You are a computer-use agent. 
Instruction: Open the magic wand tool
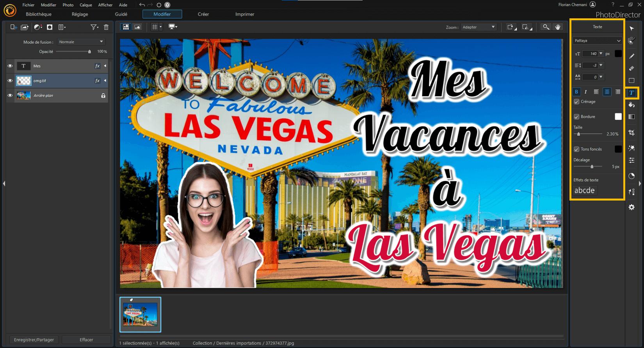[x=632, y=148]
